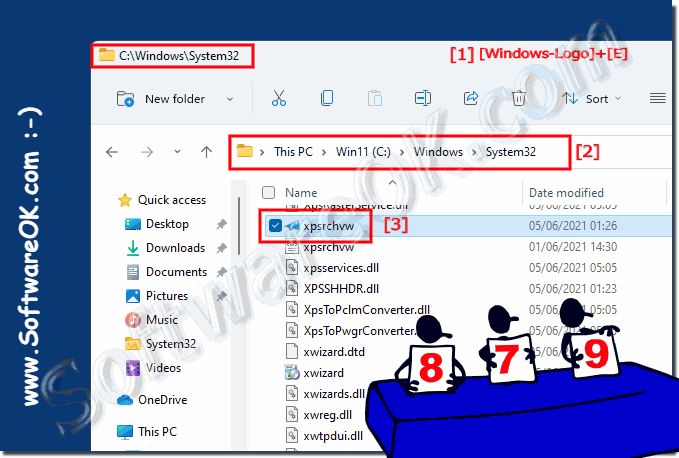Click Windows breadcrumb in address bar
This screenshot has width=679, height=458.
438,152
